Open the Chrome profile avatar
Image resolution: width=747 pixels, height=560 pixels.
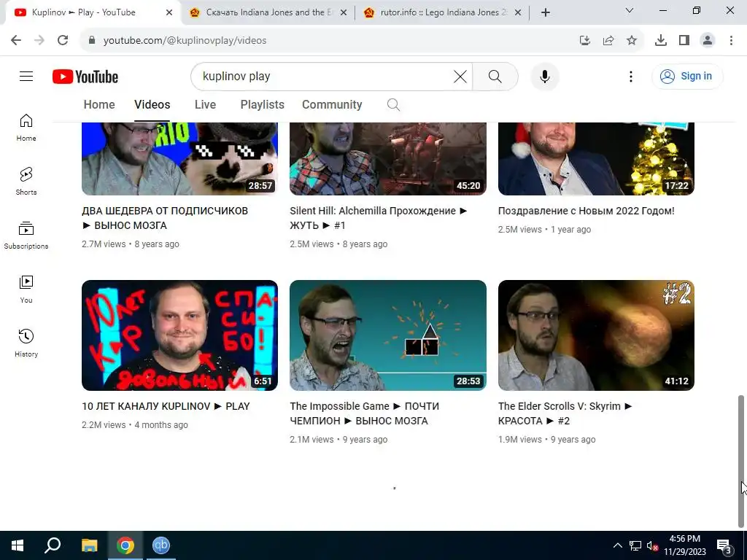tap(708, 41)
